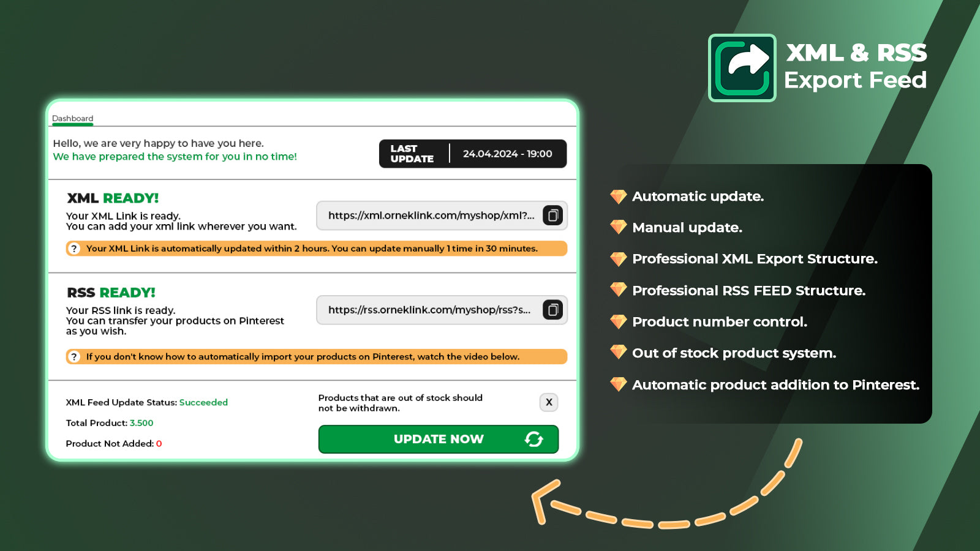Click the question mark icon in XML update notice

pos(74,249)
